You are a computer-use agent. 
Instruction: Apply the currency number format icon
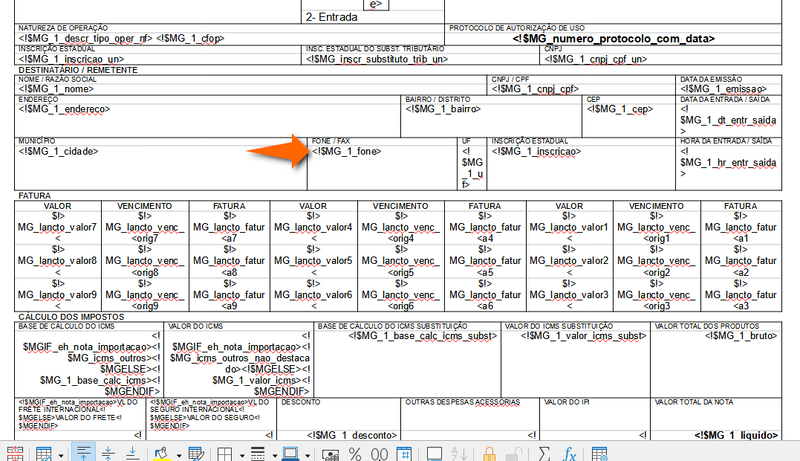click(330, 454)
